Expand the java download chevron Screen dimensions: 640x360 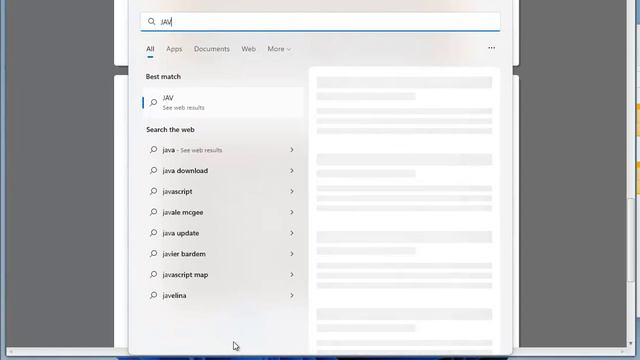click(292, 171)
